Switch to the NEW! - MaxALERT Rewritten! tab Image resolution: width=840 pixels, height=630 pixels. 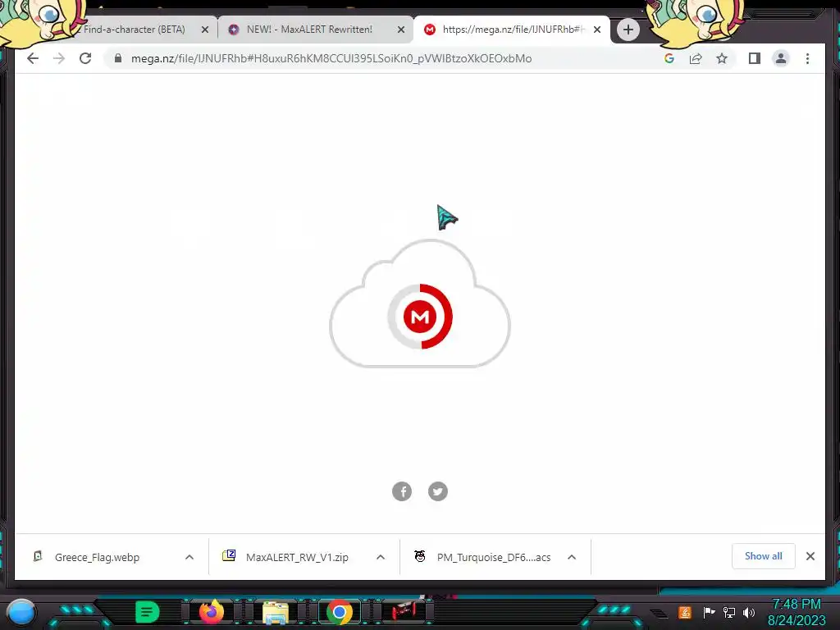[315, 30]
